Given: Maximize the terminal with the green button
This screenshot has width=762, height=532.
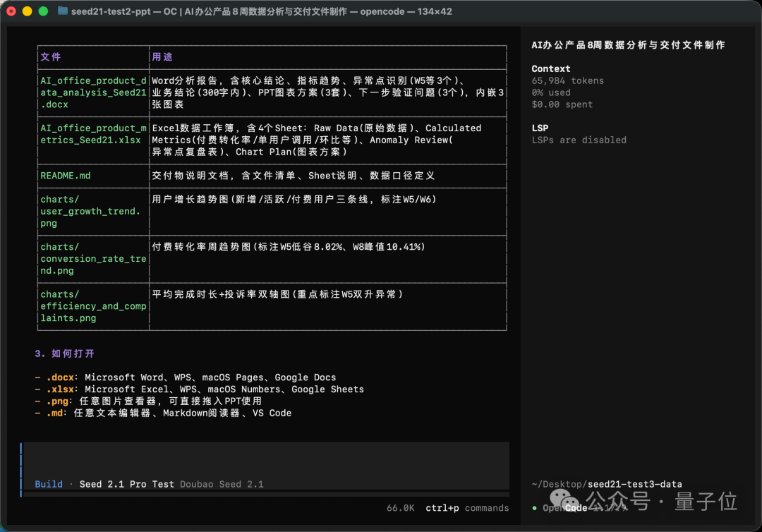Looking at the screenshot, I should pyautogui.click(x=43, y=11).
